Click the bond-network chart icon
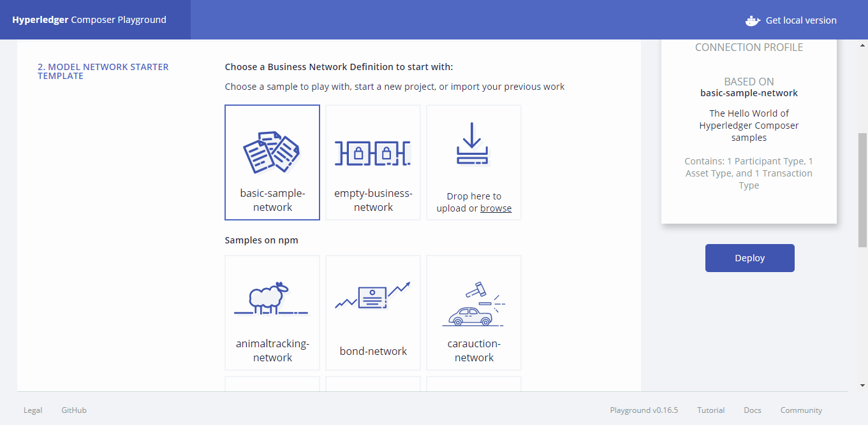 coord(373,296)
